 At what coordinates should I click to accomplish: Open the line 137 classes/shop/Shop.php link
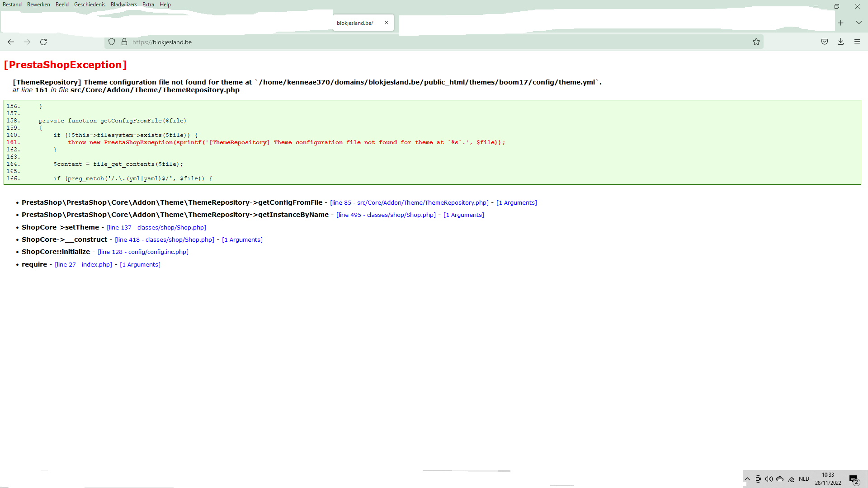click(156, 228)
